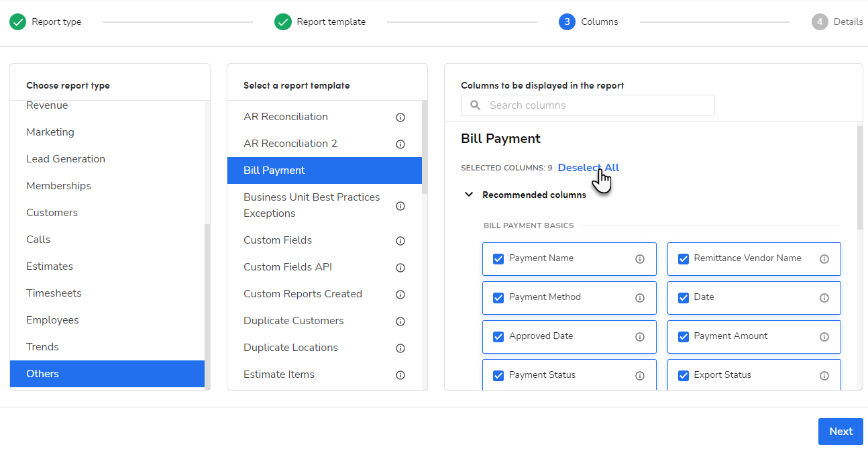
Task: Uncheck the Remittance Vendor Name checkbox
Action: 684,259
